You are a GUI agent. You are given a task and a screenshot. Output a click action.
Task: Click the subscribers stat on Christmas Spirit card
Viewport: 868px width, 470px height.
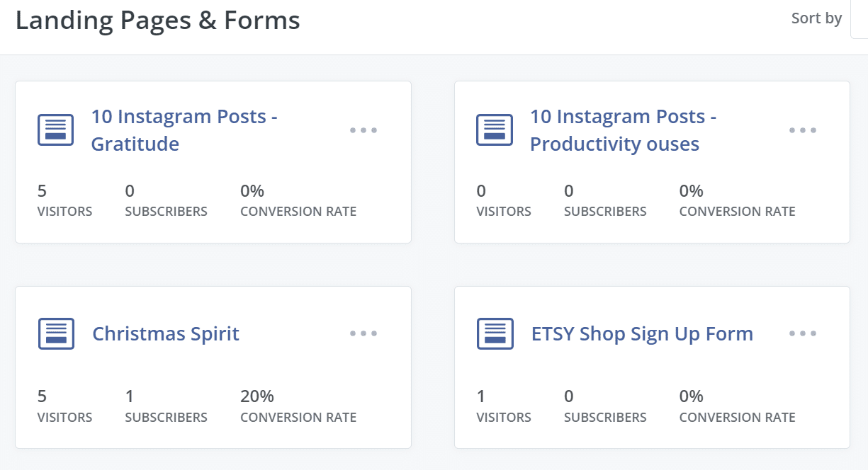166,406
